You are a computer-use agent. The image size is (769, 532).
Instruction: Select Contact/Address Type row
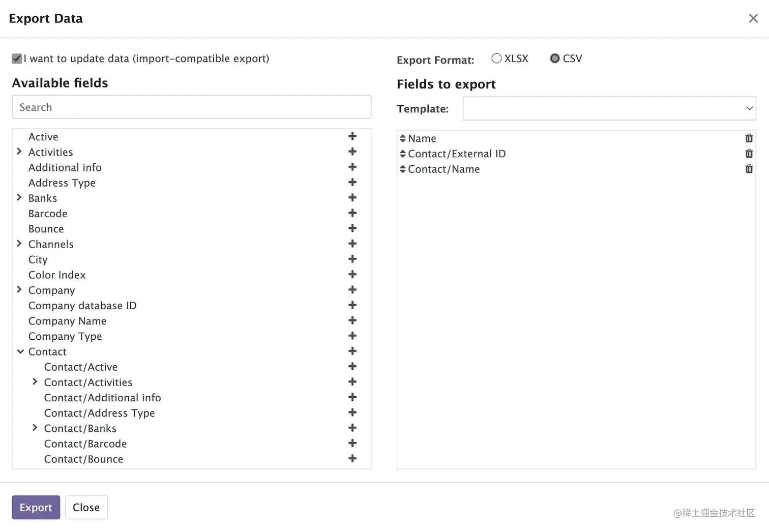point(100,413)
